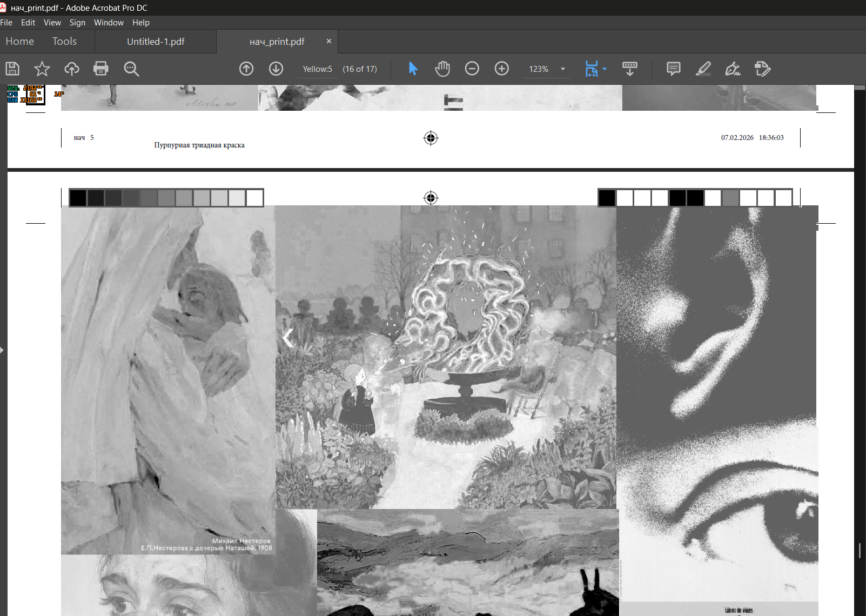Viewport: 866px width, 616px height.
Task: Add document to starred with star icon
Action: tap(42, 69)
